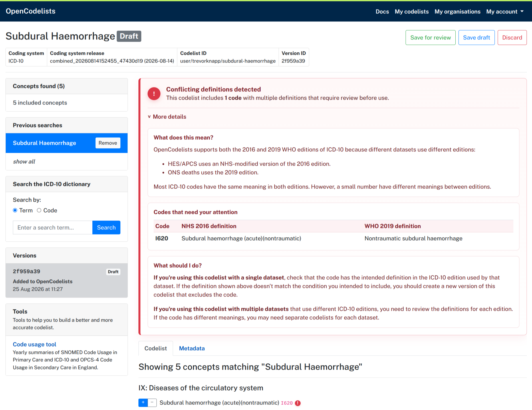
Task: Collapse the More details section
Action: (167, 117)
